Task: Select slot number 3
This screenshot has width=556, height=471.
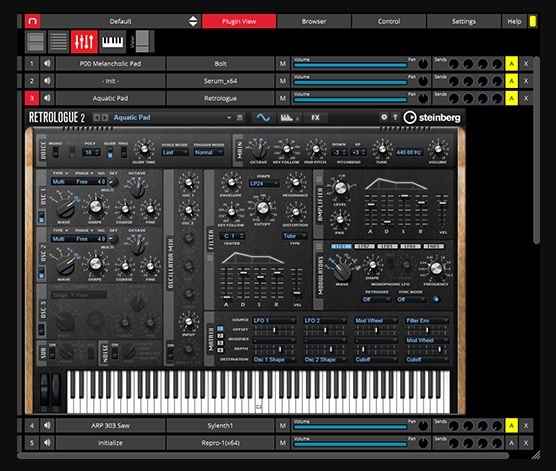Action: point(32,98)
